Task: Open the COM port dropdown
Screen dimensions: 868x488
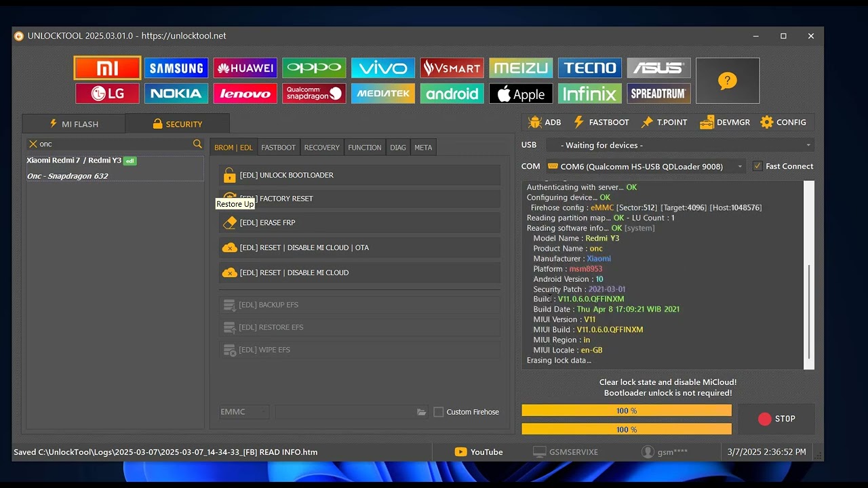Action: 646,166
